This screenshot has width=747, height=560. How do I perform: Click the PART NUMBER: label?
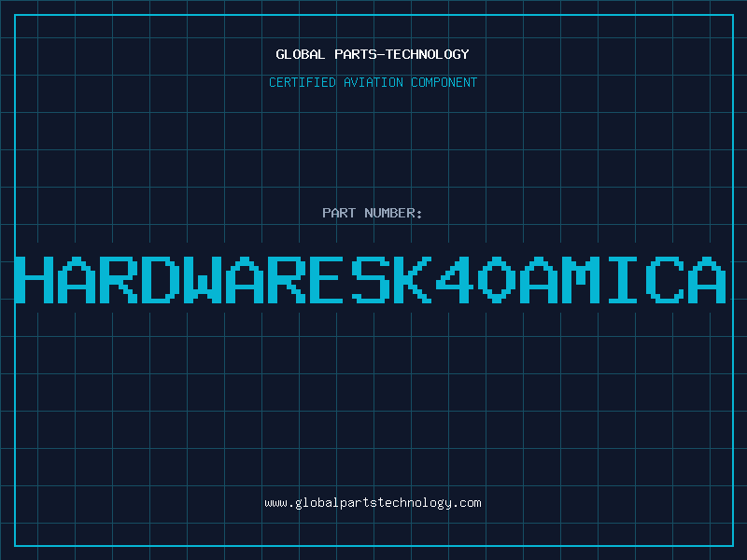[x=373, y=213]
